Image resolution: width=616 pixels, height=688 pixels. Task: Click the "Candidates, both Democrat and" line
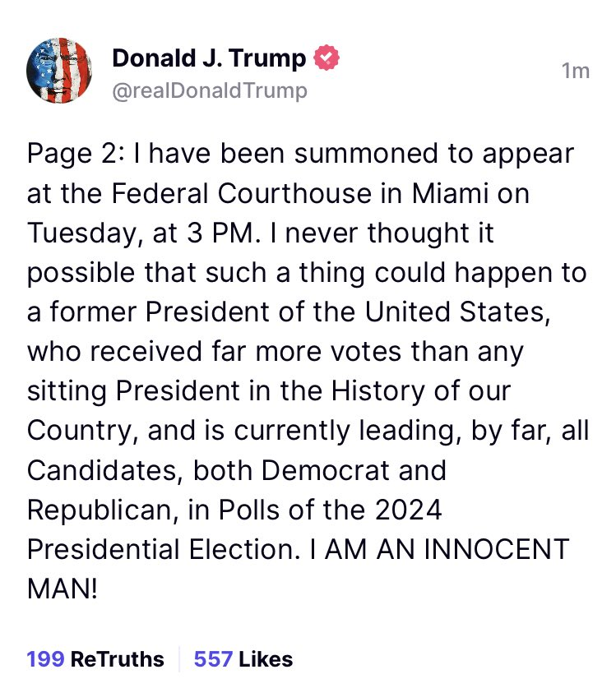point(237,470)
